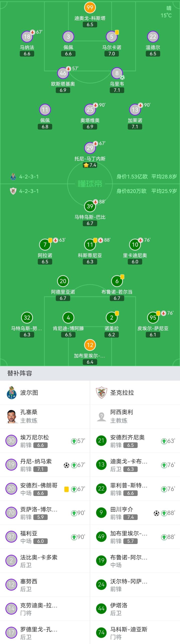Tap 波尔图 team name header
180x644 pixels.
point(29,392)
